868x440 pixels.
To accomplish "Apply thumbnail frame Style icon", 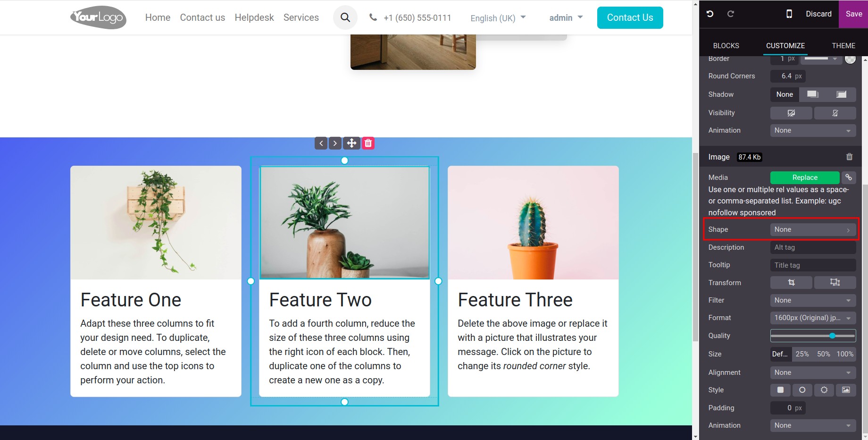I will point(846,390).
